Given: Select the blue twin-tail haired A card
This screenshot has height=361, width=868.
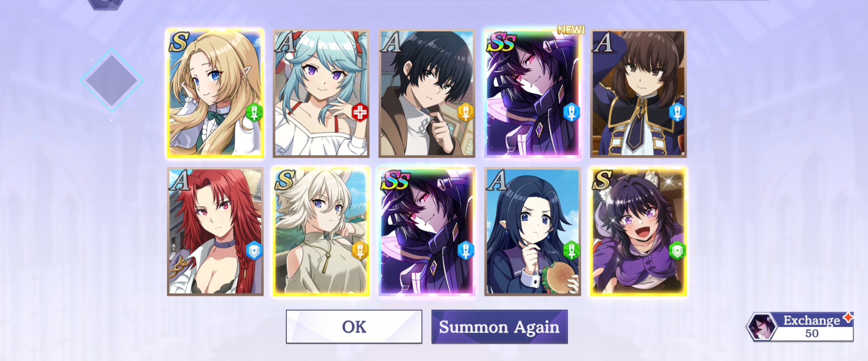Looking at the screenshot, I should [x=321, y=93].
